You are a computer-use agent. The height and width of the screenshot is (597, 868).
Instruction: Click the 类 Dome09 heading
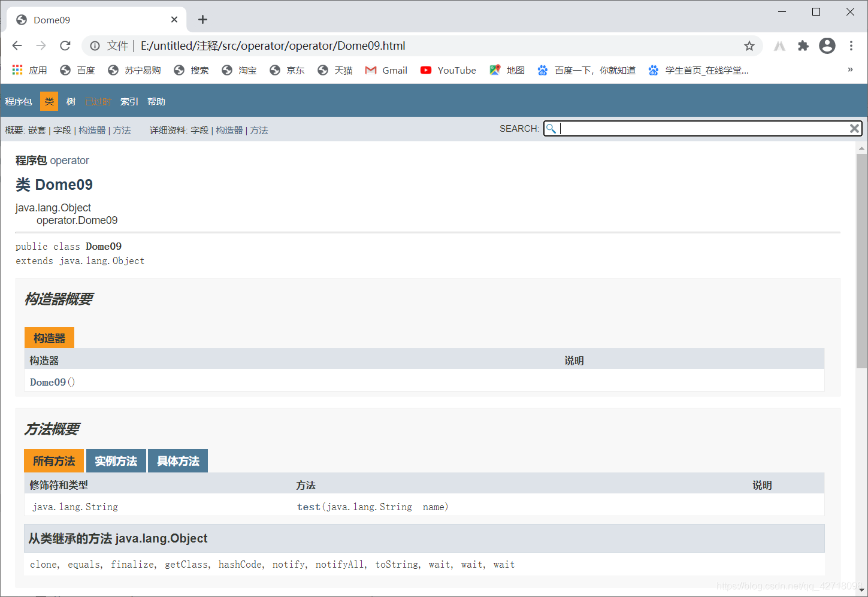[x=54, y=184]
